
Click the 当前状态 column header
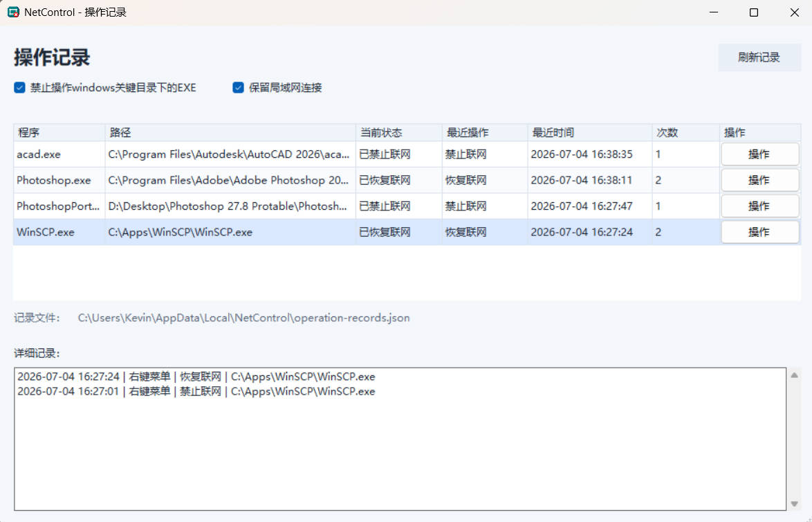point(399,133)
